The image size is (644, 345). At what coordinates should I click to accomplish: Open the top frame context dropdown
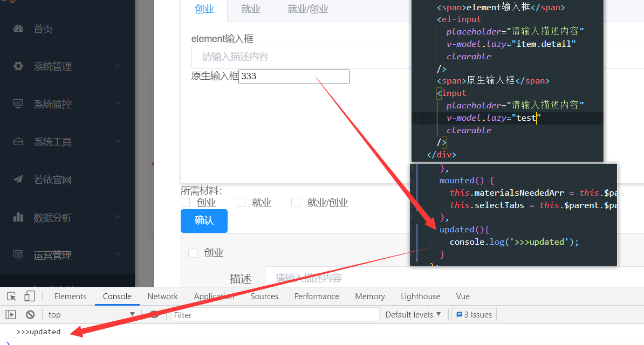point(89,314)
